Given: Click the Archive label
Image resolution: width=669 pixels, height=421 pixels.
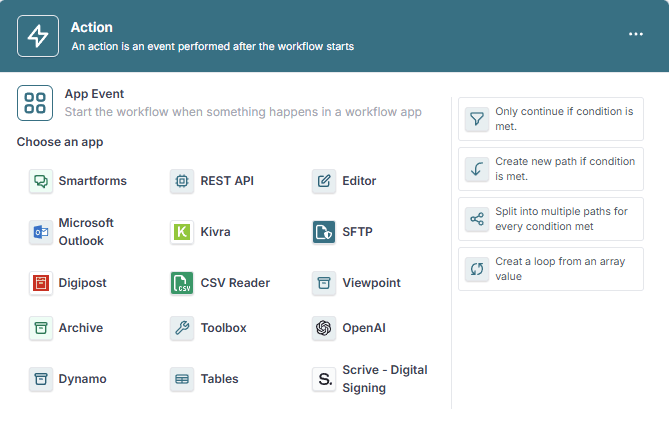Looking at the screenshot, I should point(81,328).
